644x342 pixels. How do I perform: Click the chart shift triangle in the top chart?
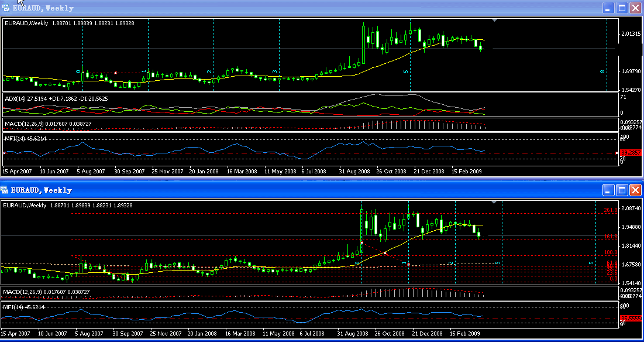click(494, 20)
